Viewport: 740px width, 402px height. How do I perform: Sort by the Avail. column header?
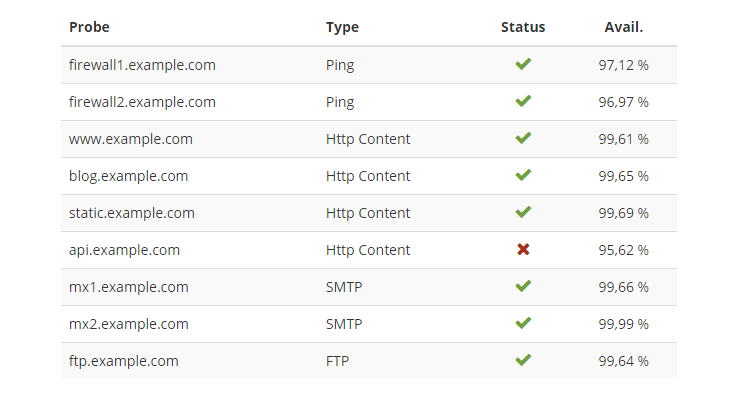pyautogui.click(x=623, y=27)
